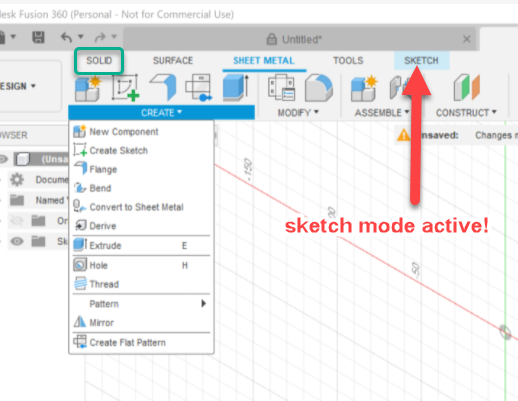Click the Save icon in quick access bar
518x401 pixels.
coord(38,37)
